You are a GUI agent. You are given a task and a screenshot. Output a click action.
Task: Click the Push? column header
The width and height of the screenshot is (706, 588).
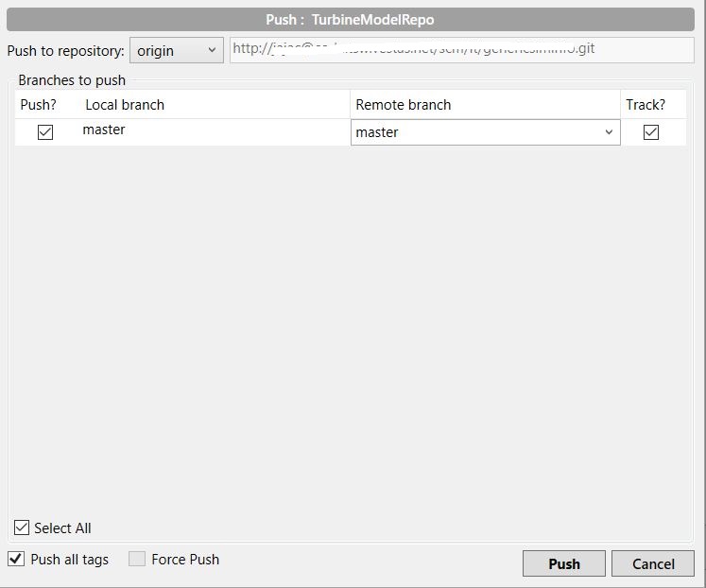[x=39, y=105]
